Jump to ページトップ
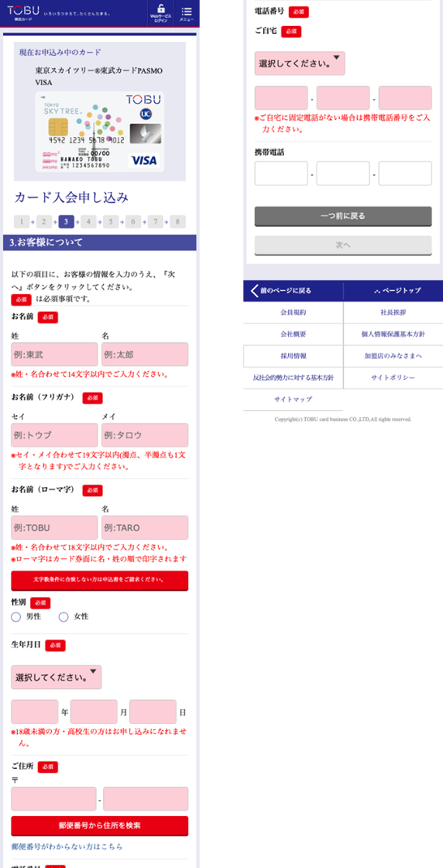Viewport: 443px width, 868px height. (x=393, y=291)
